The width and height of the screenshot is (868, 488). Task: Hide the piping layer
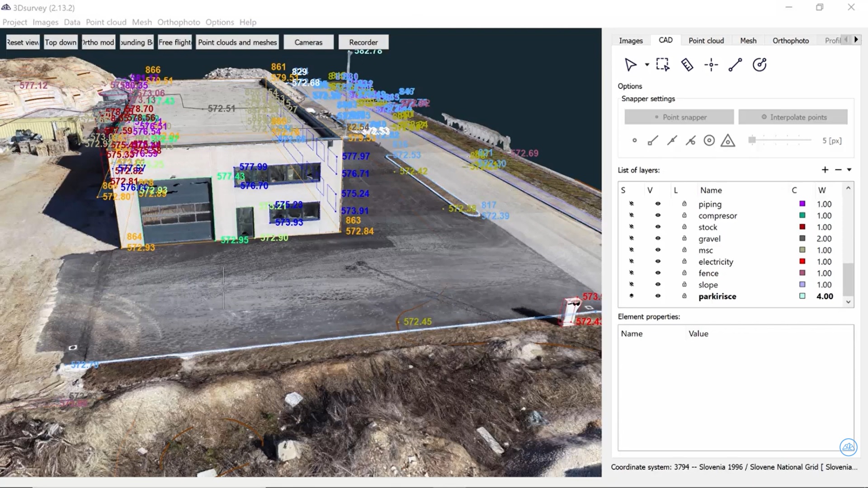[x=658, y=204]
